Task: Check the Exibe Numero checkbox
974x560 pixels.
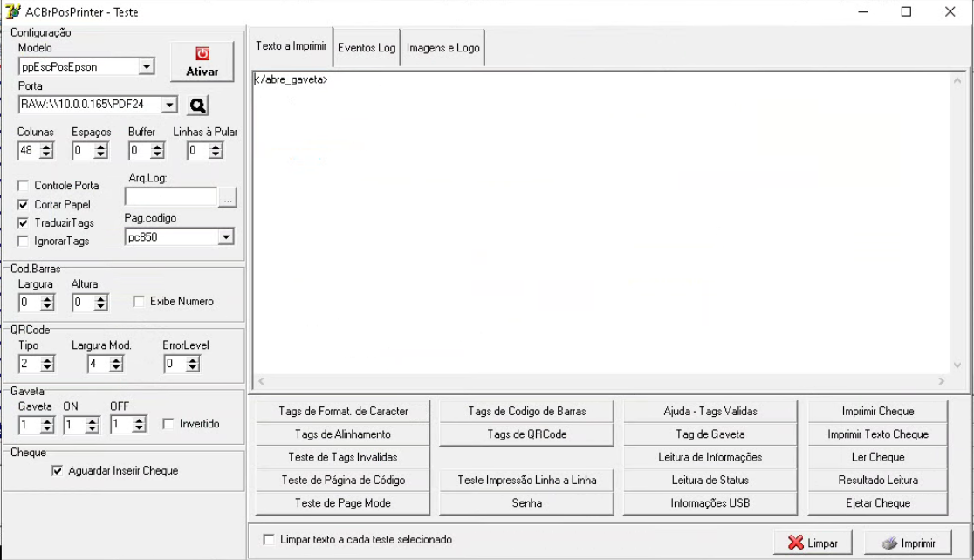Action: click(139, 301)
